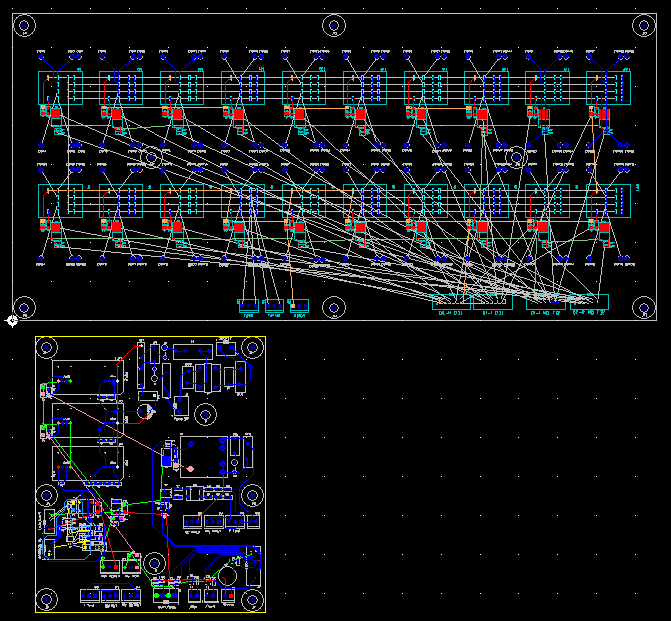The height and width of the screenshot is (621, 671).
Task: Click the pink round pad on small board
Action: click(190, 468)
